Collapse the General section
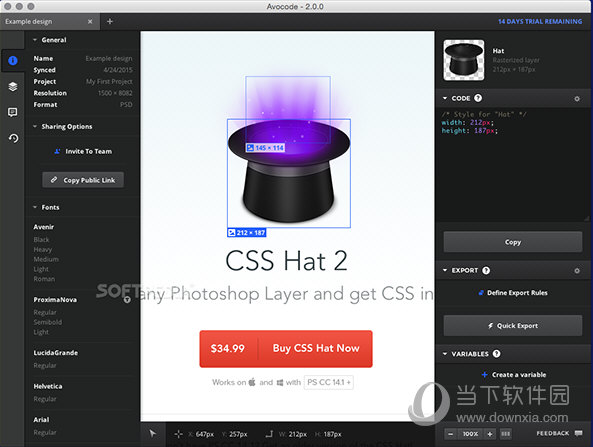This screenshot has height=447, width=593. tap(35, 40)
